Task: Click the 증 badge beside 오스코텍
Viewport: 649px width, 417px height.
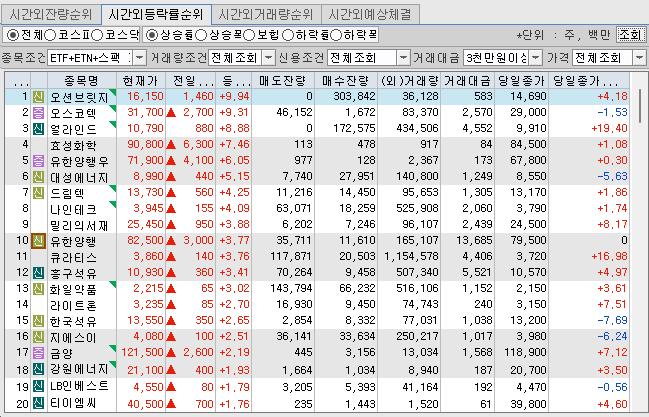Action: [38, 113]
